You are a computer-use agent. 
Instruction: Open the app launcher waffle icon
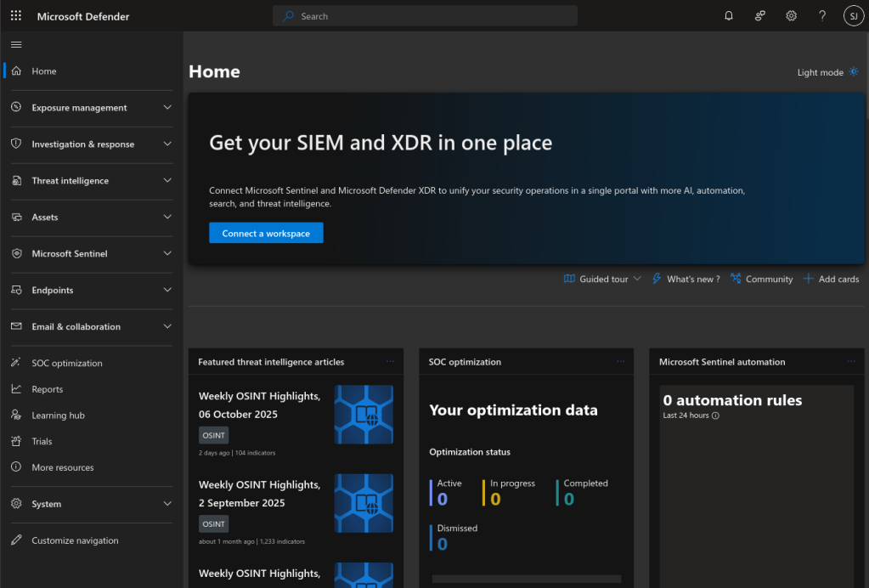pos(16,16)
